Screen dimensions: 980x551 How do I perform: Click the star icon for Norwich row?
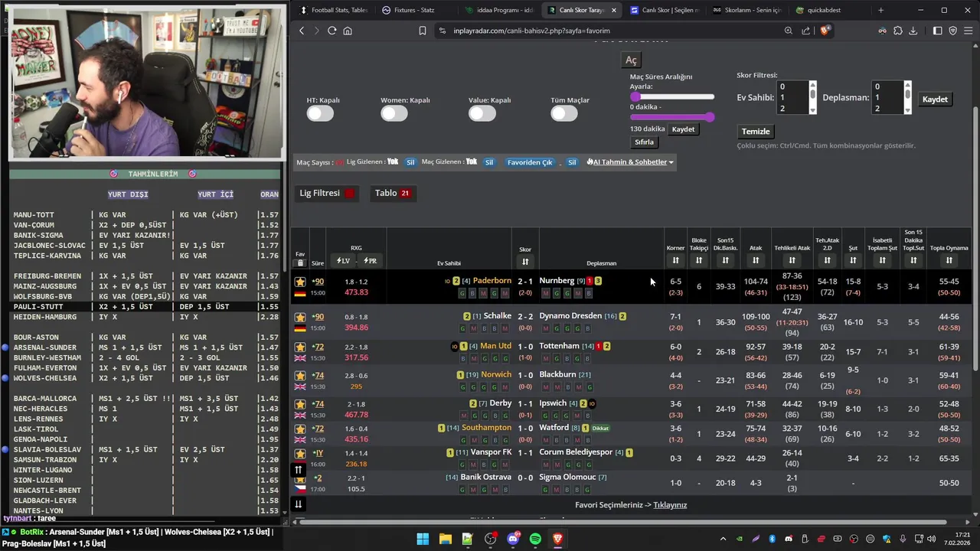coord(300,376)
